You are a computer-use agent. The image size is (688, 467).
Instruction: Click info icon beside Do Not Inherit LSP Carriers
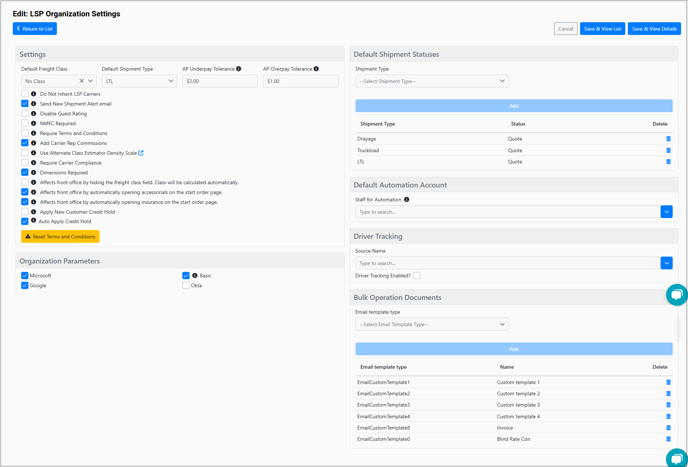coord(33,94)
